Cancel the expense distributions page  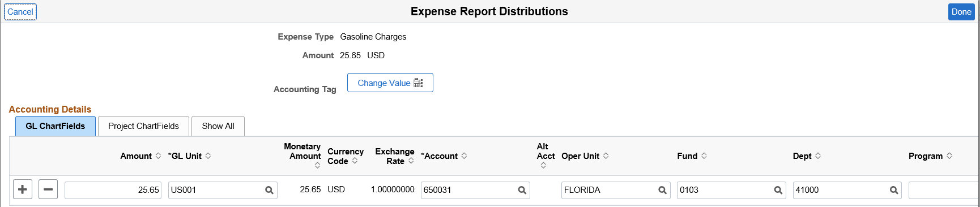[x=20, y=12]
